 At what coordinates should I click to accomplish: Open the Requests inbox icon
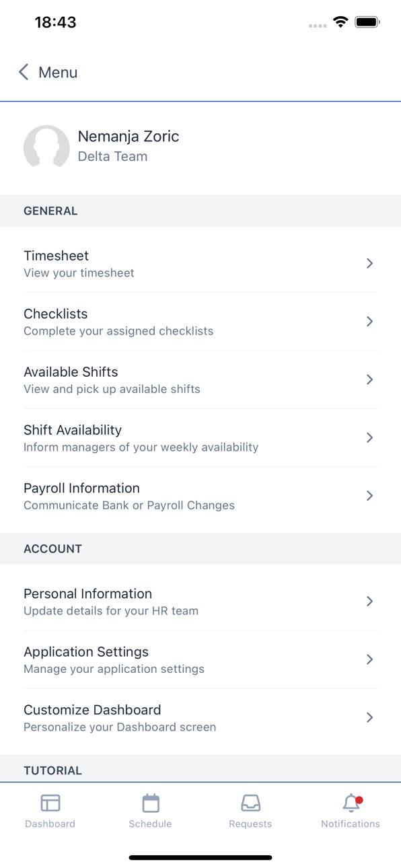[x=250, y=803]
